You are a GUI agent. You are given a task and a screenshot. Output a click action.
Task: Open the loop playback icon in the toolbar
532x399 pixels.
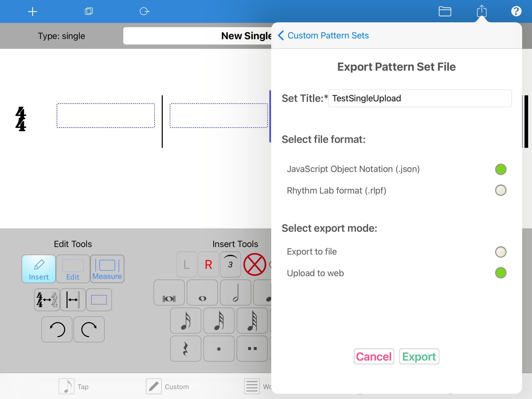coord(145,11)
